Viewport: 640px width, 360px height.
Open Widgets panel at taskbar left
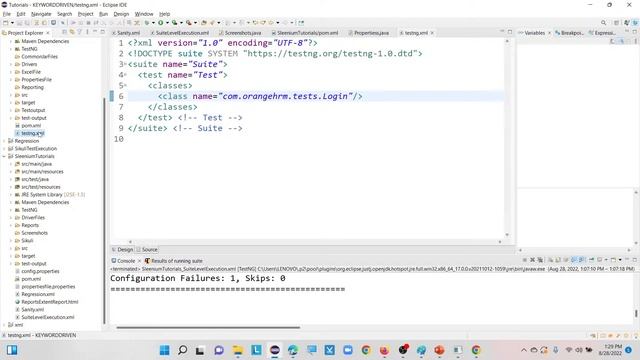point(12,350)
